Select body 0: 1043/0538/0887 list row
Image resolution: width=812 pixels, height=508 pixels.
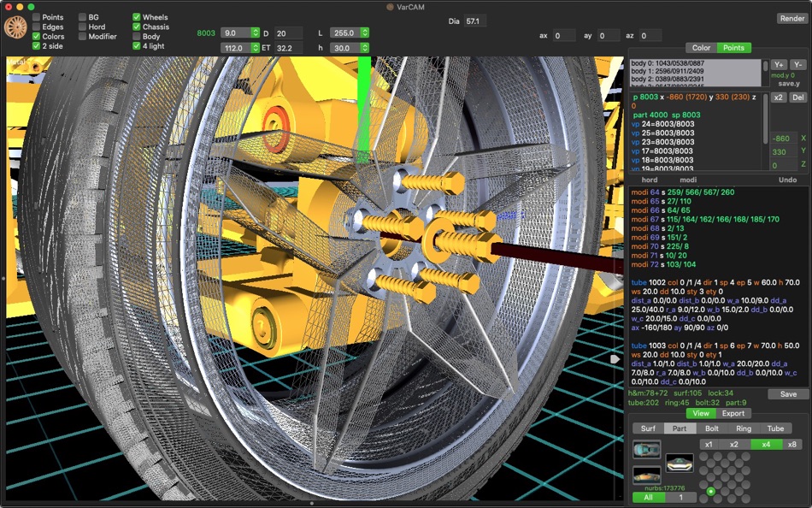(x=696, y=63)
